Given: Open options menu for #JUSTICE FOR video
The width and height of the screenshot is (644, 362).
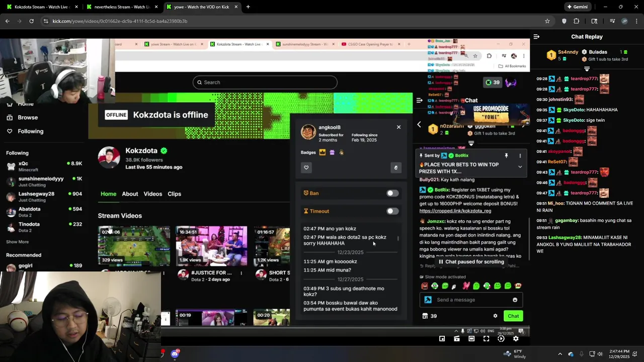Looking at the screenshot, I should pos(242,274).
